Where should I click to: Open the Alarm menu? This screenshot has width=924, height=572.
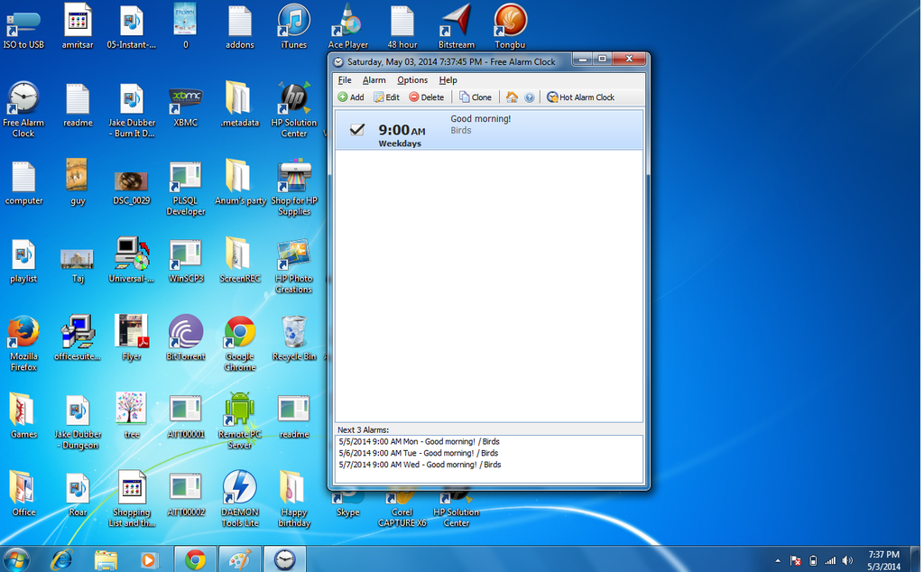(374, 80)
